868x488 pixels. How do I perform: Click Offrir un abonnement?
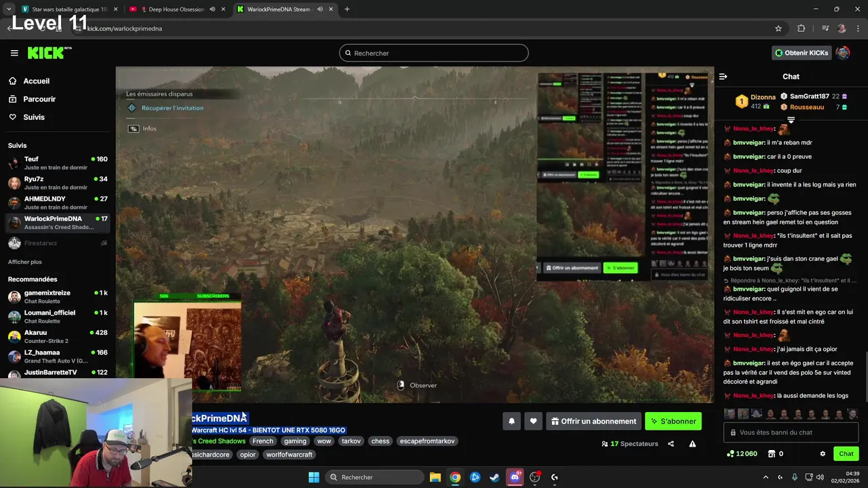pyautogui.click(x=593, y=421)
